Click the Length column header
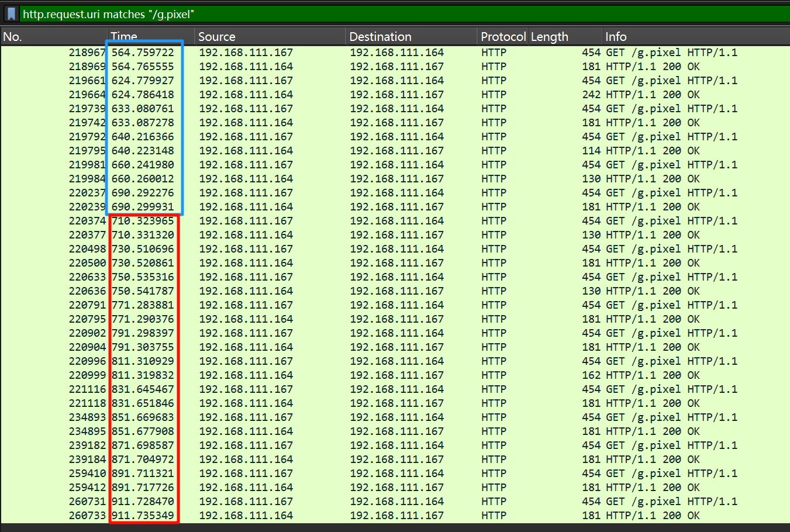 564,36
